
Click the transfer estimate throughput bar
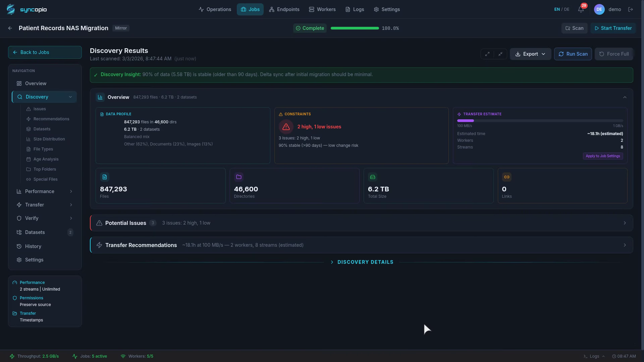pyautogui.click(x=540, y=121)
